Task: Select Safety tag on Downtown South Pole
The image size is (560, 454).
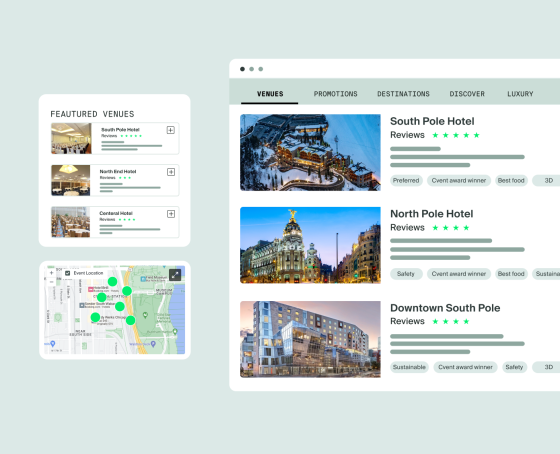Action: [514, 367]
